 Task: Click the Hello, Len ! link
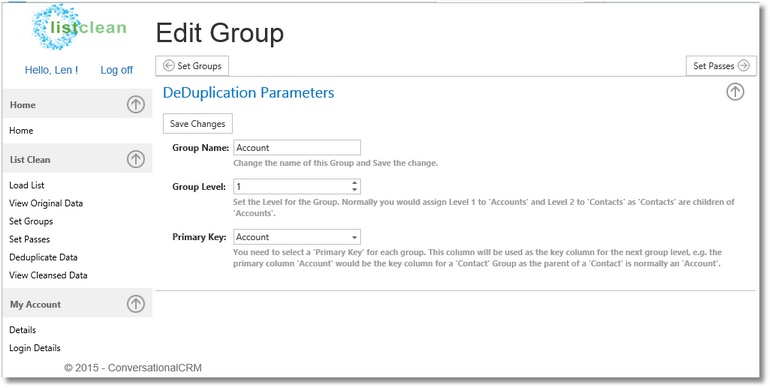[x=51, y=70]
